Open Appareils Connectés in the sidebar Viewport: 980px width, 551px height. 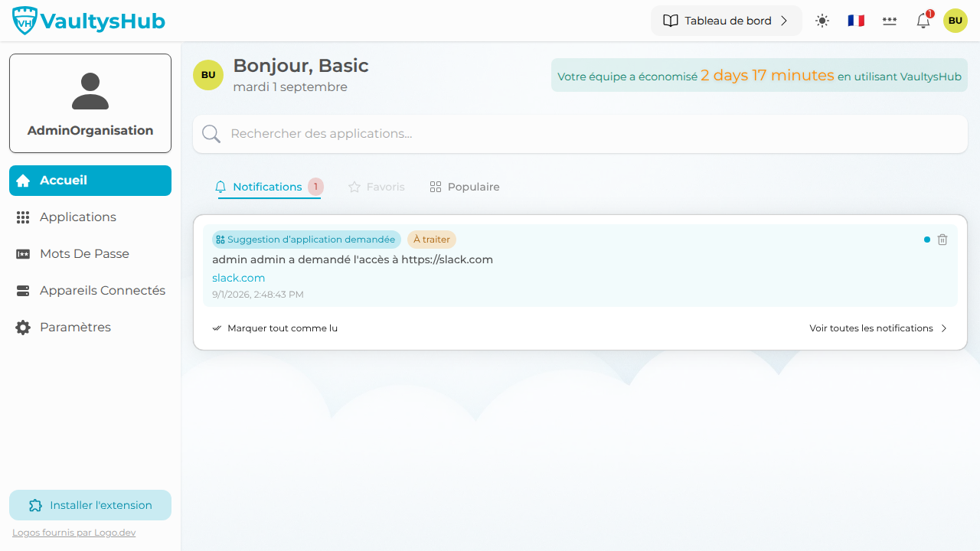[x=90, y=291]
